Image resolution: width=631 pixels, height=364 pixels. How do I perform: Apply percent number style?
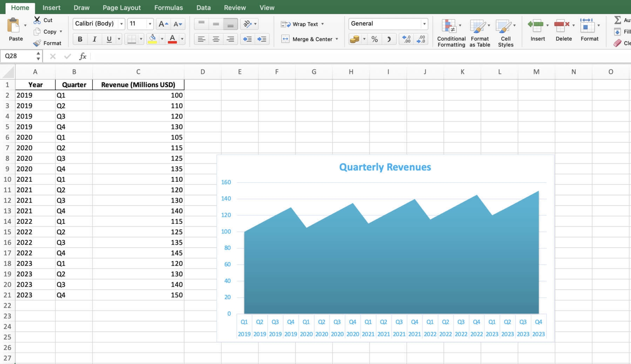(375, 39)
